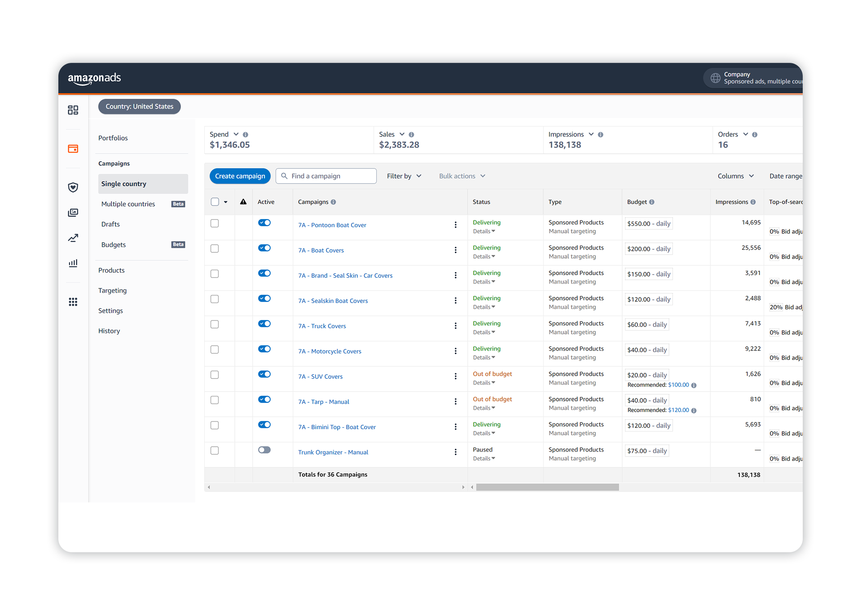Open the dashboard overview icon in sidebar
This screenshot has width=862, height=616.
click(x=73, y=110)
